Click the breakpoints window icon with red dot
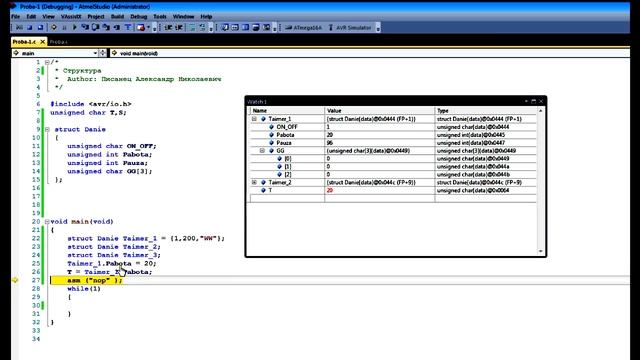640x360 pixels. click(141, 27)
